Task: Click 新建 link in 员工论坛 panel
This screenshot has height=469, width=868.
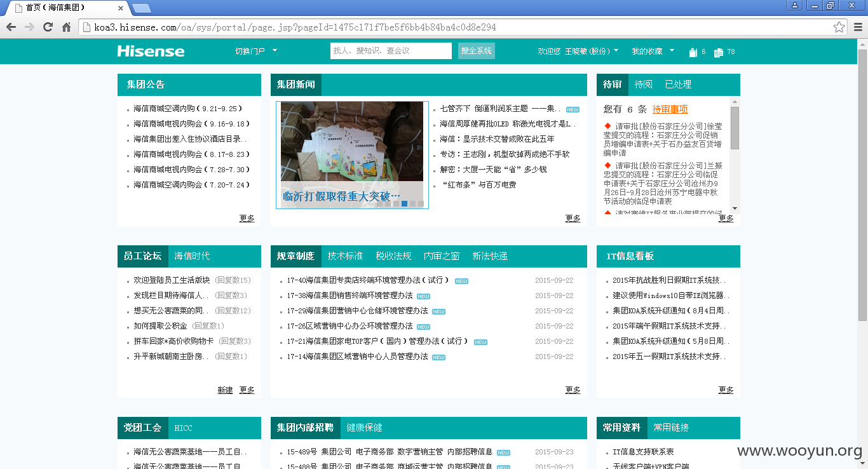Action: (226, 390)
